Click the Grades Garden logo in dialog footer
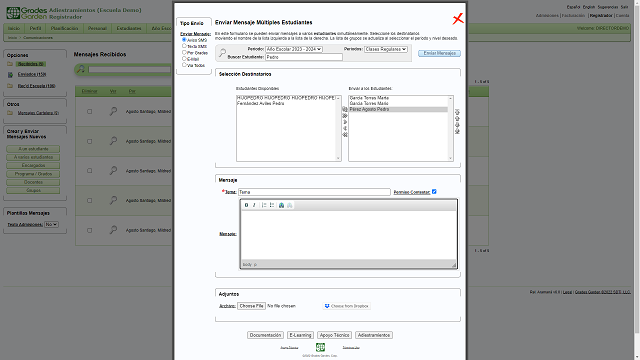Image resolution: width=640 pixels, height=360 pixels. [x=320, y=347]
